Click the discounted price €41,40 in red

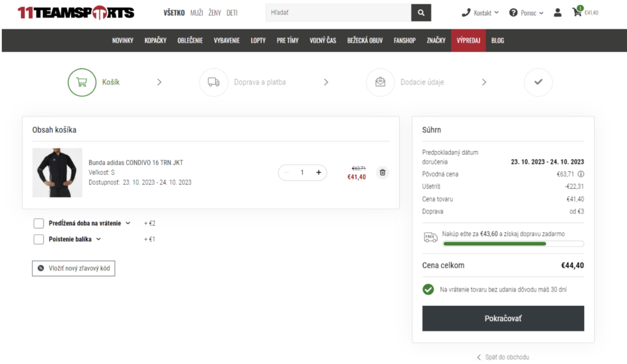click(x=357, y=177)
